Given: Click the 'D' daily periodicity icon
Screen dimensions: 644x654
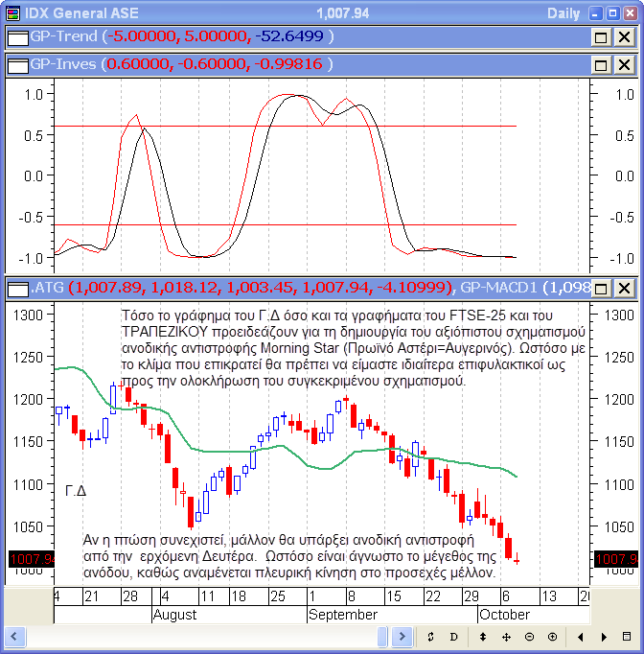Looking at the screenshot, I should coord(453,637).
